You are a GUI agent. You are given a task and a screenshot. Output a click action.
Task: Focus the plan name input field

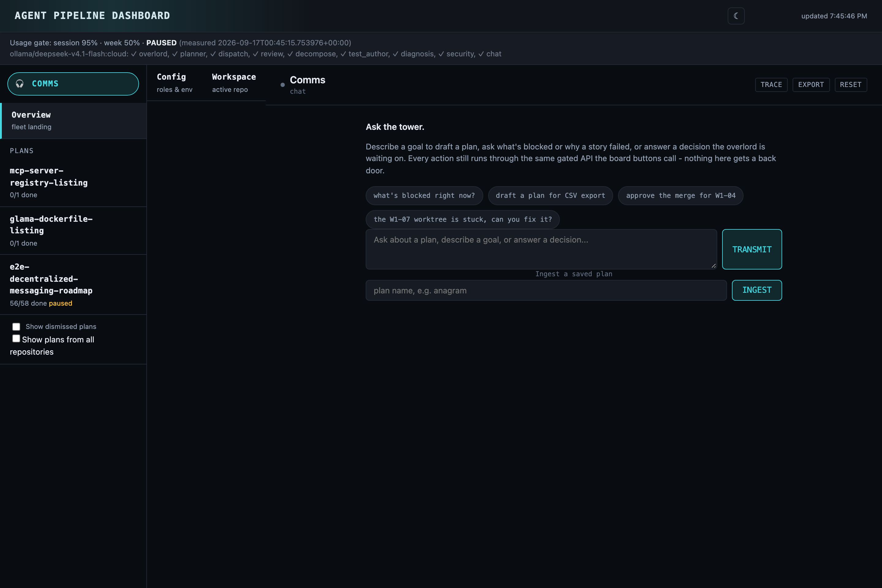tap(546, 290)
